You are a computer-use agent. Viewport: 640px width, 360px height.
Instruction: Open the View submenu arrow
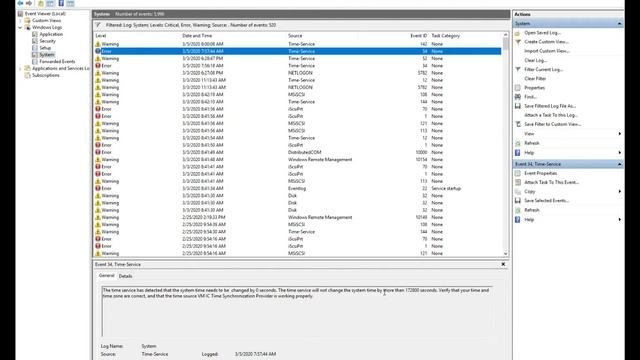(620, 134)
